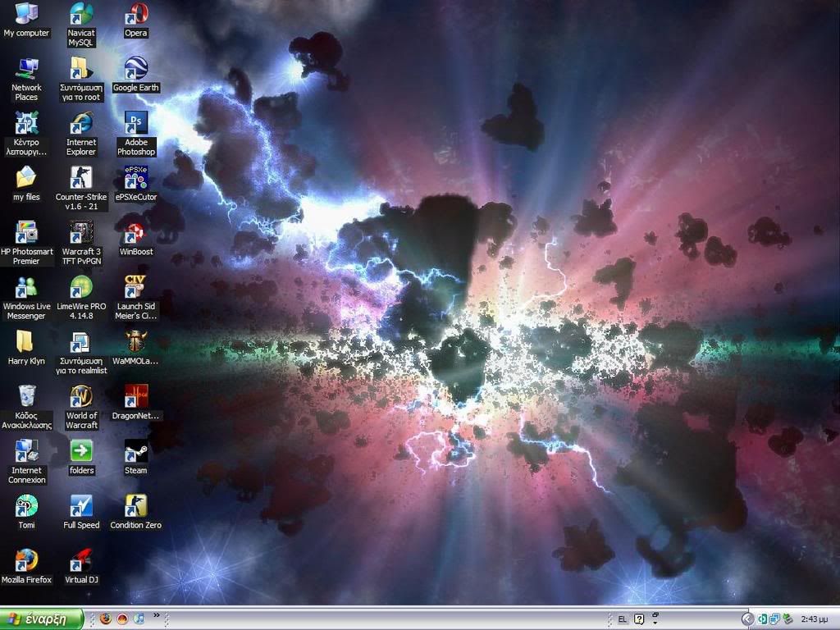
Task: Open the Navicat MySQL desktop shortcut
Action: (x=81, y=15)
